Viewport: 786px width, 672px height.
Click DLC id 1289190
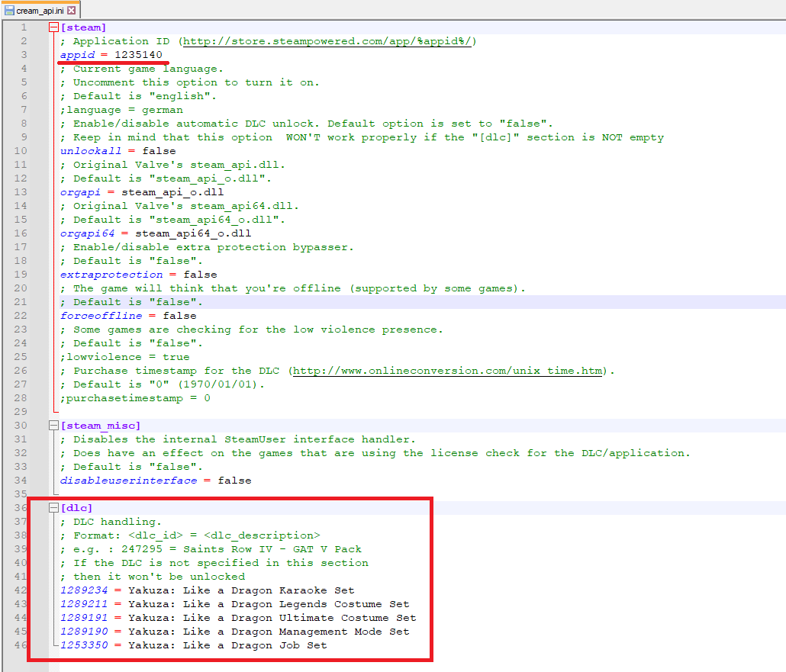84,632
